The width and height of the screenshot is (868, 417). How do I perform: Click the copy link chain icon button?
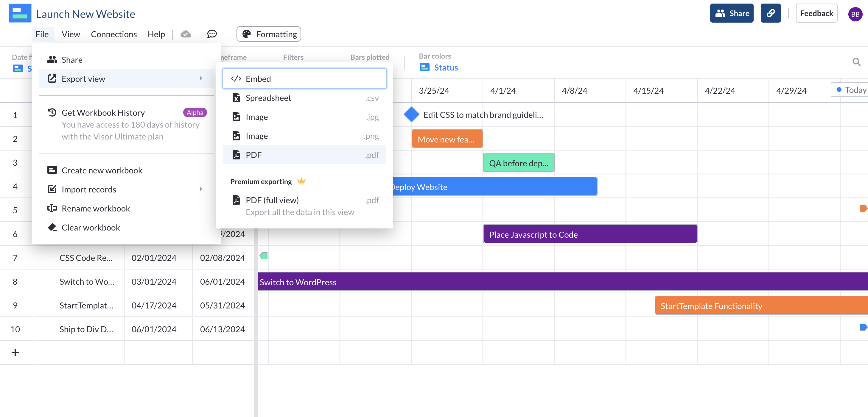tap(770, 13)
